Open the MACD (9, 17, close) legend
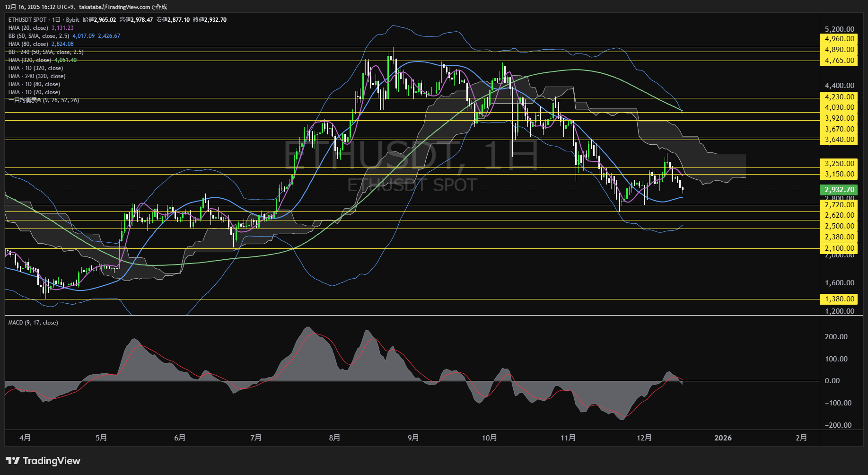 [33, 323]
